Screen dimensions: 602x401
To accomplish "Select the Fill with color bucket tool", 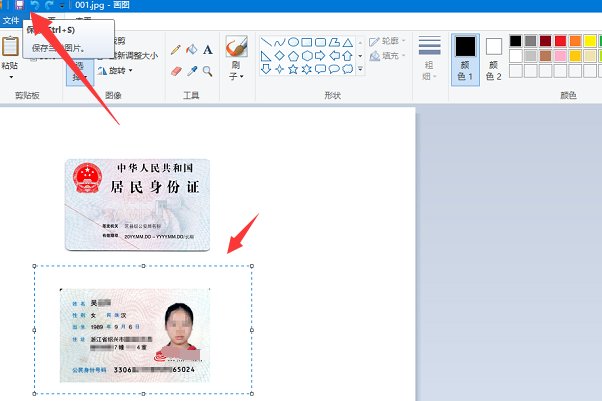I will (x=192, y=50).
